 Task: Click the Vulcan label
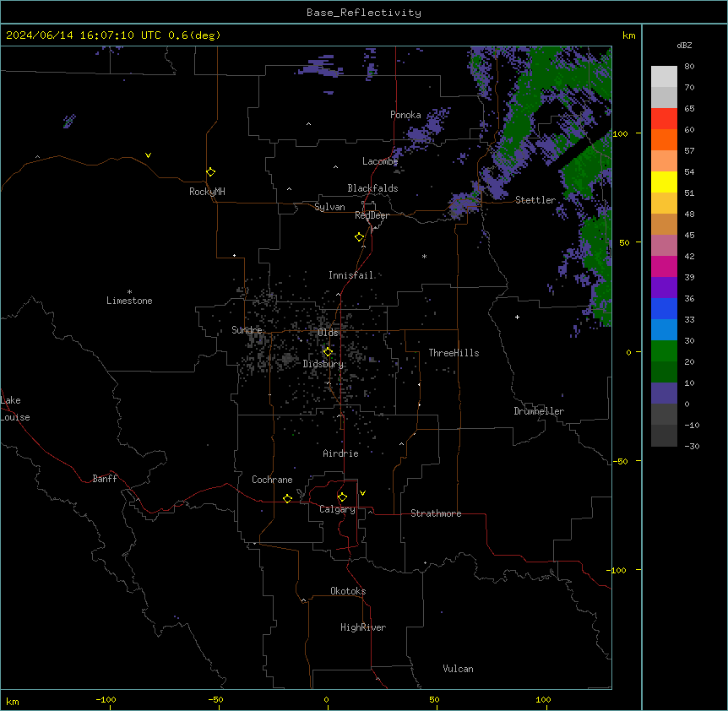point(459,669)
